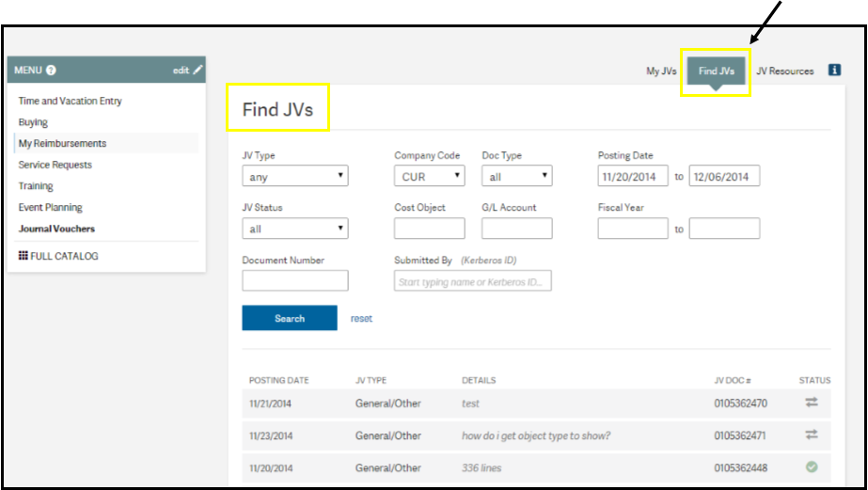
Task: Open the JV with details 'test'
Action: (x=470, y=403)
